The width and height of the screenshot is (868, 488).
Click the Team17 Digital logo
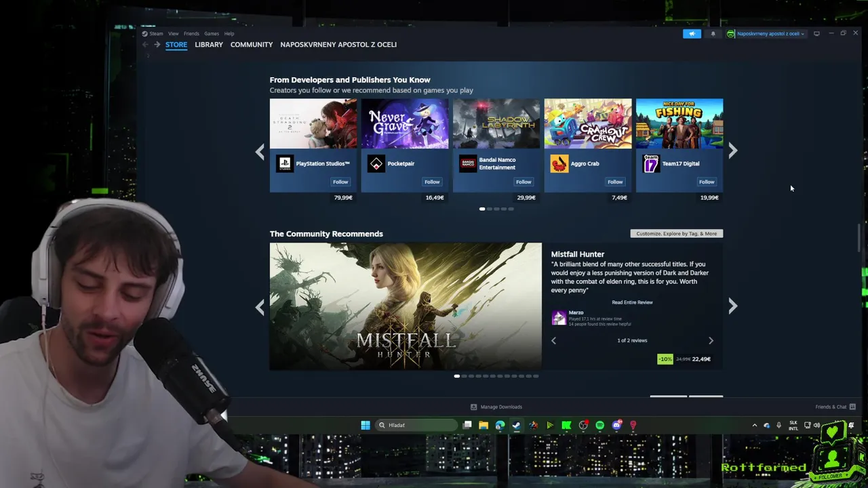click(x=651, y=163)
